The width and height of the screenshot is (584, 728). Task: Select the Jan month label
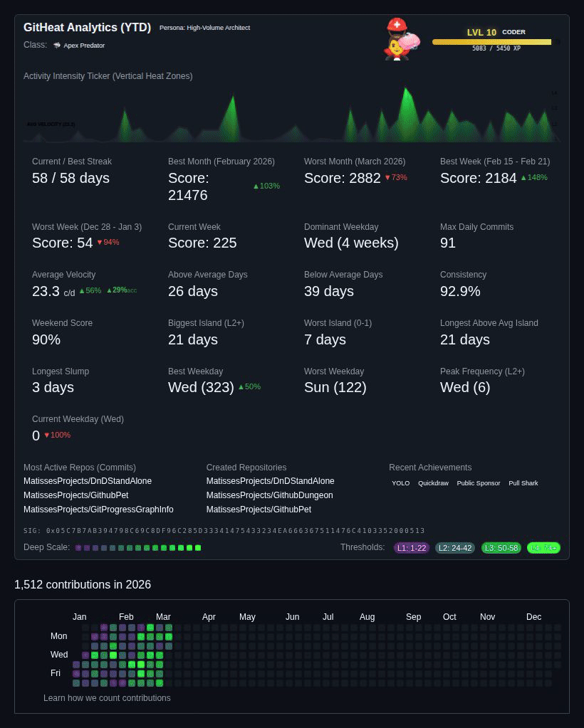coord(79,617)
